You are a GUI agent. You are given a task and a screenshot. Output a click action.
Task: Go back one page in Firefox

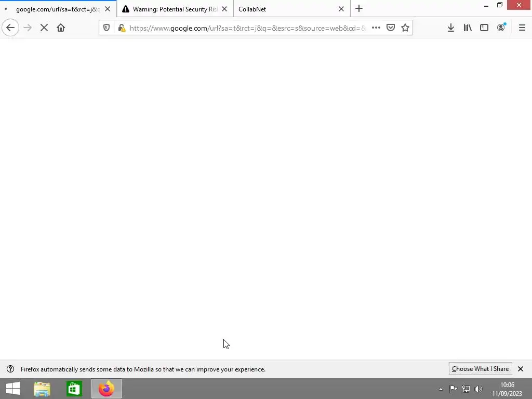10,28
